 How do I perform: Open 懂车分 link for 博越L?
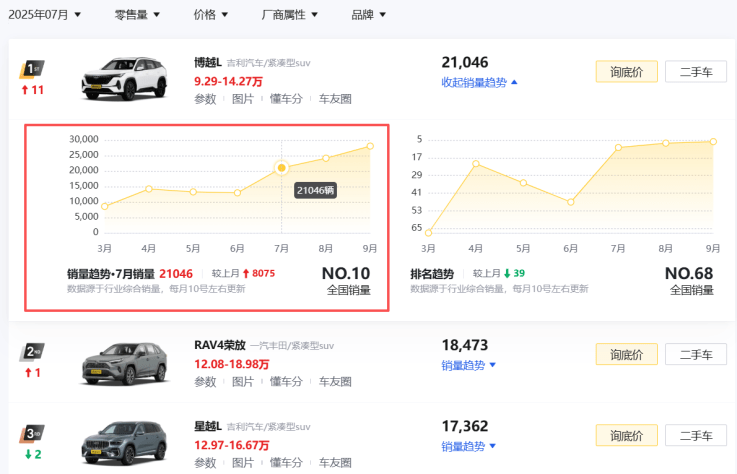pos(286,99)
